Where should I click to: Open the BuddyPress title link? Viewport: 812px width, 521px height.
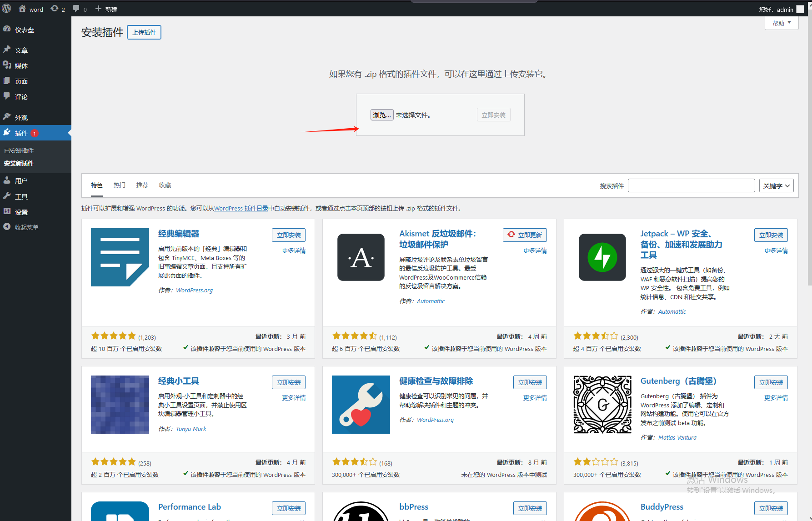[662, 507]
